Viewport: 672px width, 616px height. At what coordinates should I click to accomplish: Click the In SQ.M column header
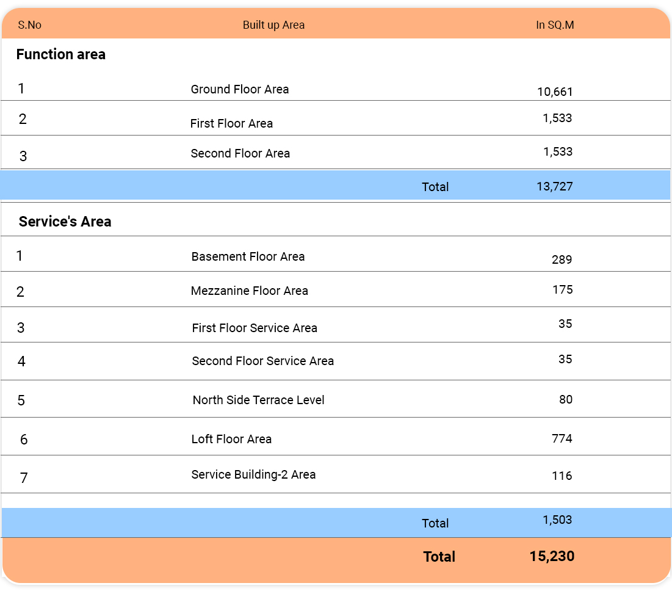point(555,25)
